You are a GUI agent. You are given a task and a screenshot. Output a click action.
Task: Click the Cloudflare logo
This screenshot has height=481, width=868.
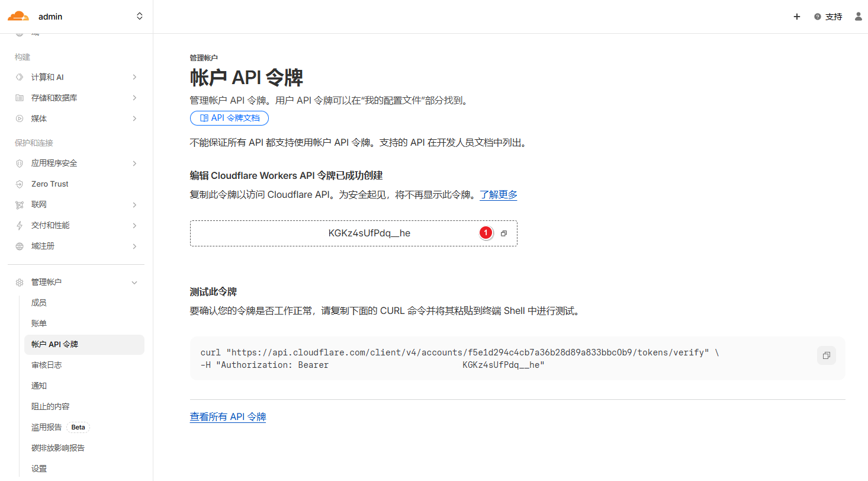[18, 16]
